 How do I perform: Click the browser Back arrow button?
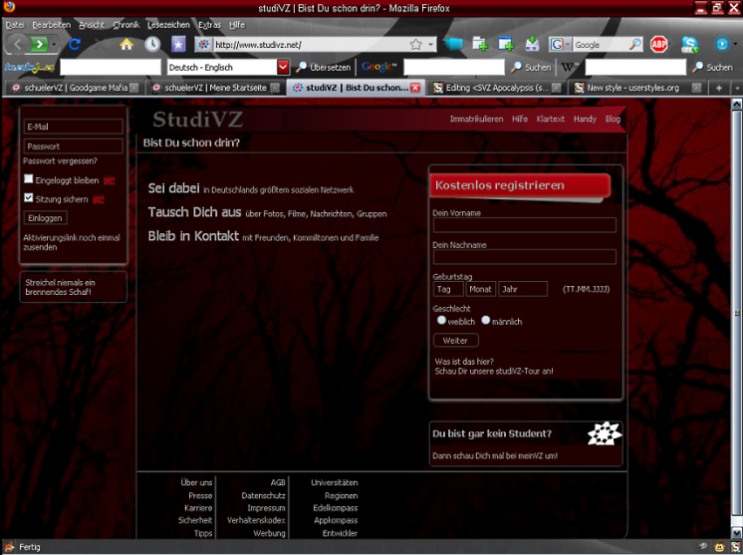(x=18, y=45)
